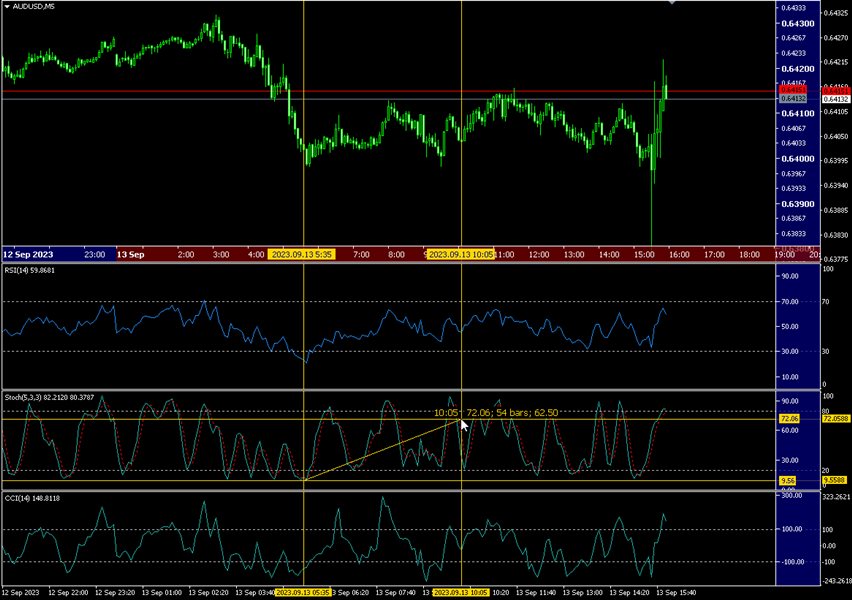This screenshot has width=852, height=600.
Task: Click the Stoch(5,3,3) indicator label
Action: point(49,397)
